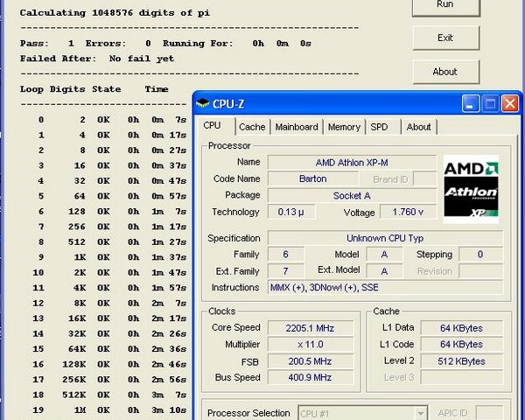Click the CPU-Z title bar app icon

tap(203, 104)
